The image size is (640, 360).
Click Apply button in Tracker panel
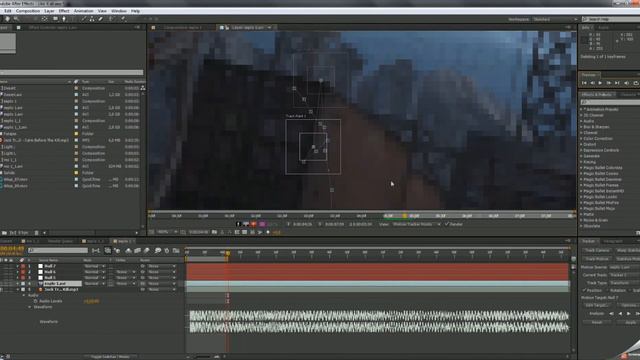coord(628,322)
